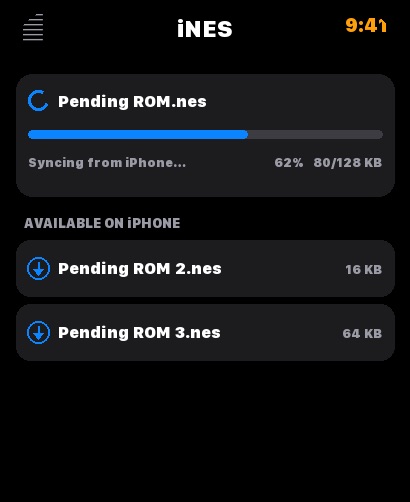The width and height of the screenshot is (410, 502).
Task: Tap download icon for Pending ROM 2.nes
Action: (38, 268)
